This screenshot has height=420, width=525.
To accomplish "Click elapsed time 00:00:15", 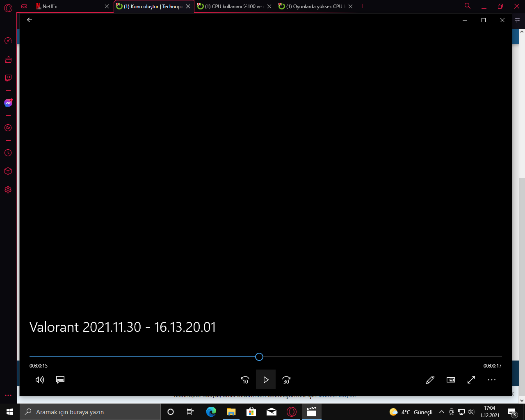I will pyautogui.click(x=39, y=366).
